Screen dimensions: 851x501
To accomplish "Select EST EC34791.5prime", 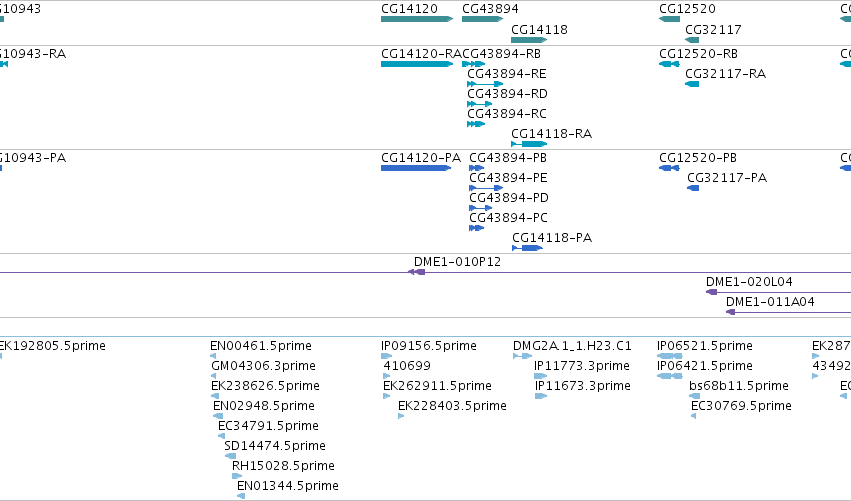I will pos(221,436).
